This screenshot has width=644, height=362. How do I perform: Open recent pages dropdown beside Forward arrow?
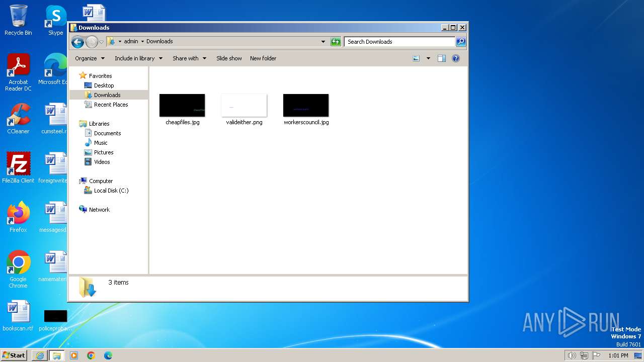101,42
